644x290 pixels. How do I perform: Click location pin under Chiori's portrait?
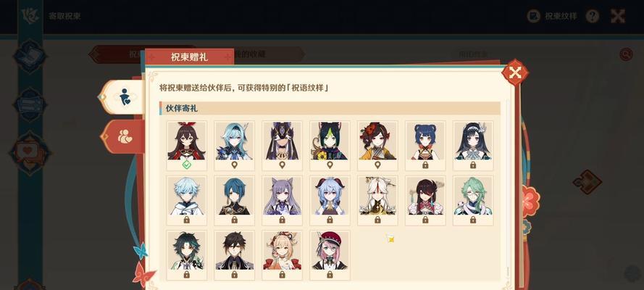(x=377, y=165)
